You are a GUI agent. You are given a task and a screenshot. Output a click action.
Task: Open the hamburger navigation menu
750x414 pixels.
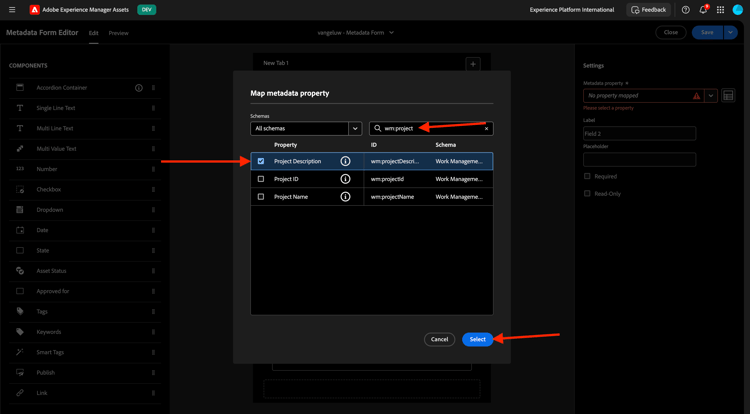[12, 10]
